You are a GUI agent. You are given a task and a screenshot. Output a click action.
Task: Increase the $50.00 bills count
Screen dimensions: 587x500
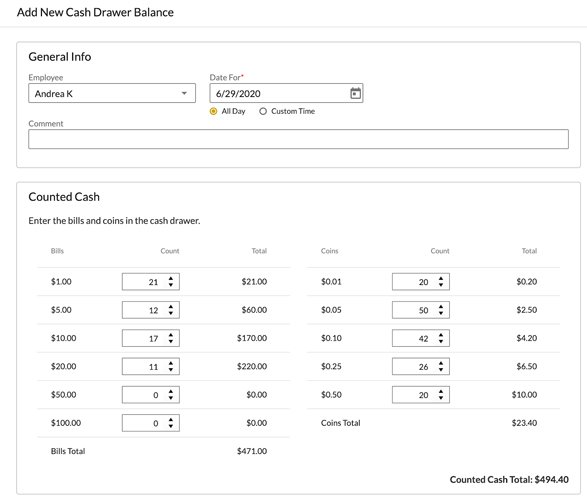point(171,391)
